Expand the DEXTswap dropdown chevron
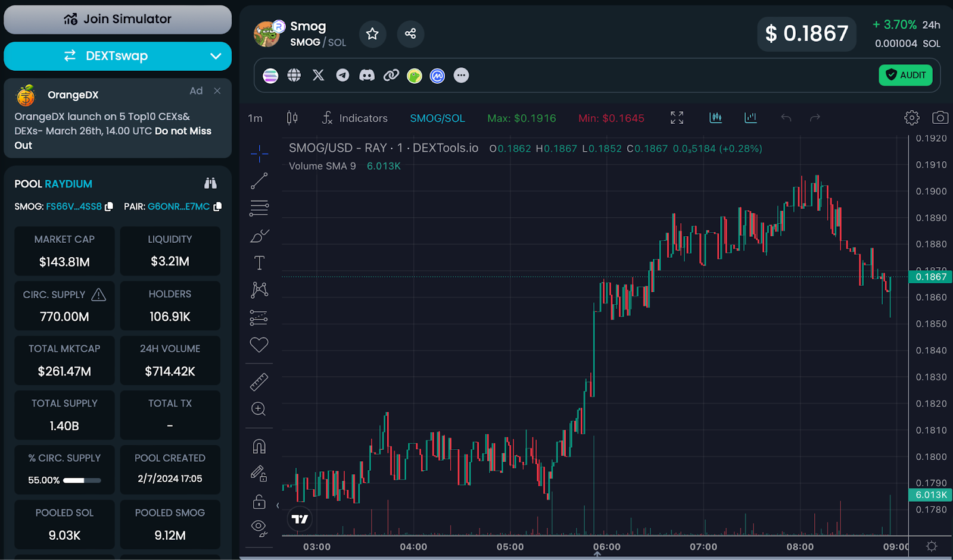953x560 pixels. point(216,56)
